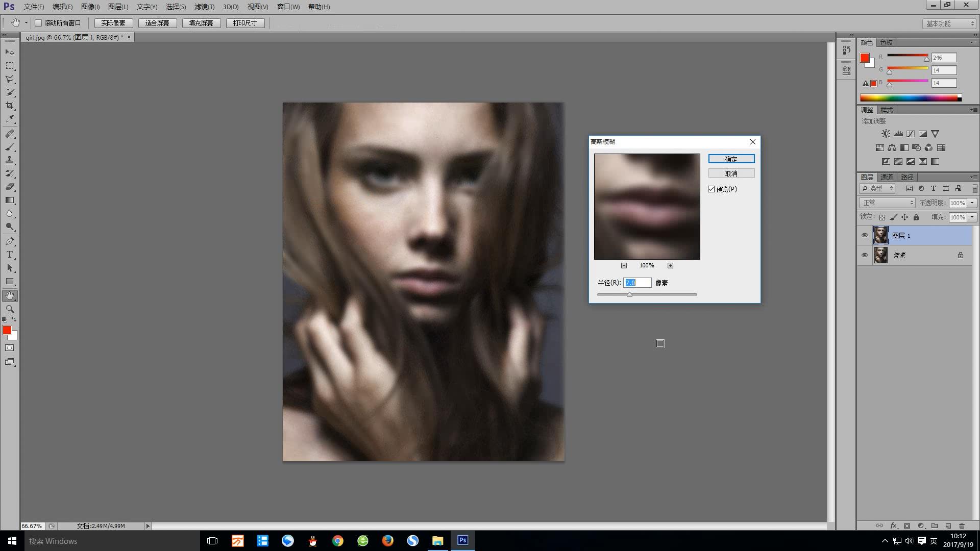Open the 图像(I) menu
The image size is (980, 551).
[90, 7]
